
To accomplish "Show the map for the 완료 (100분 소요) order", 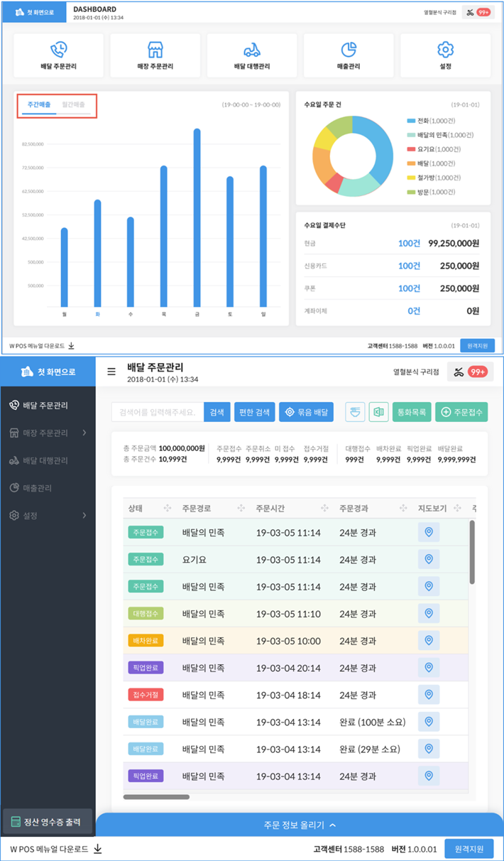I will click(x=428, y=722).
